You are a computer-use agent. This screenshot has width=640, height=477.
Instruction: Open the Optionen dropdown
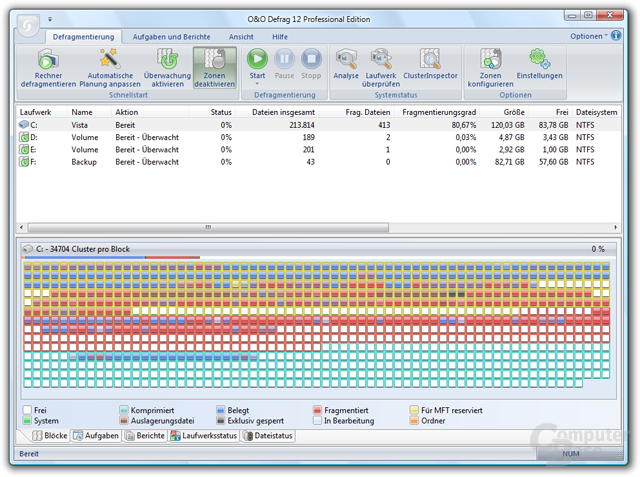(x=589, y=36)
